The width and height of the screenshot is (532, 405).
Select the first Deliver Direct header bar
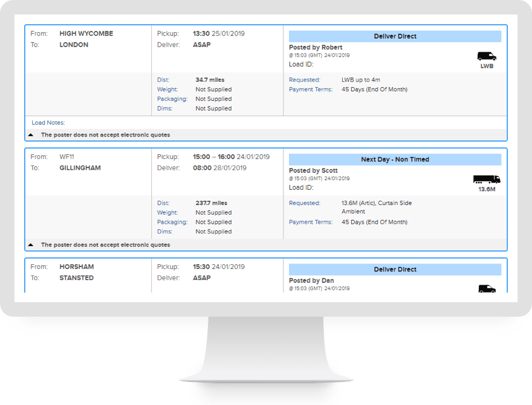click(395, 36)
